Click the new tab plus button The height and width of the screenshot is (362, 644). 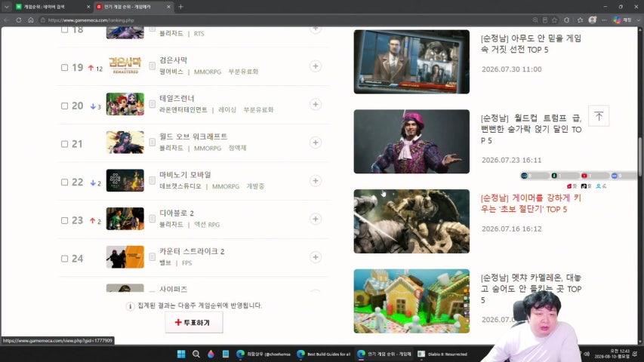180,7
